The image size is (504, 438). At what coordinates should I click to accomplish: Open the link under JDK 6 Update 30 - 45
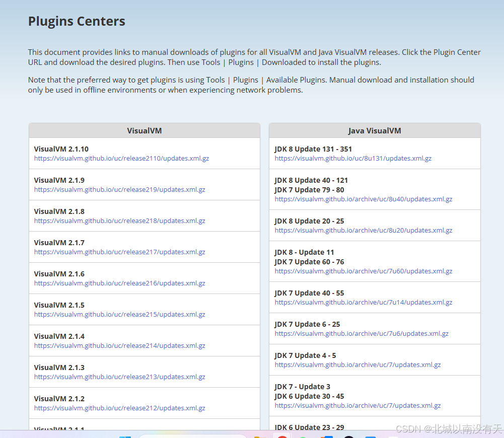358,406
